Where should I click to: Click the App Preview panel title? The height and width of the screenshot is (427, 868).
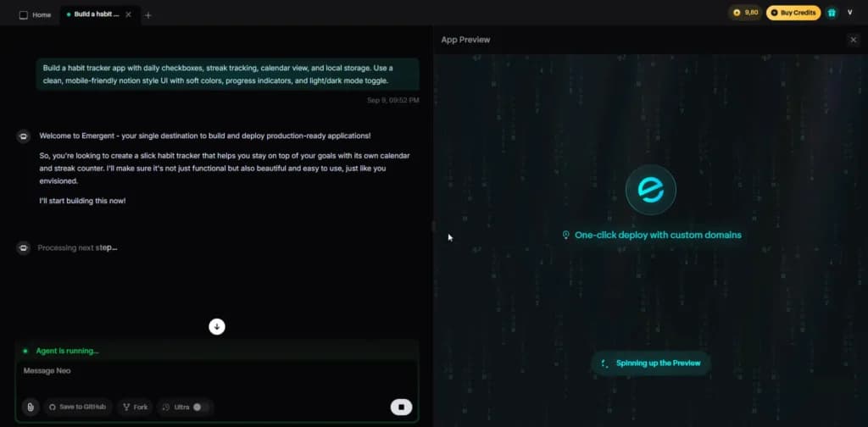[x=465, y=40]
